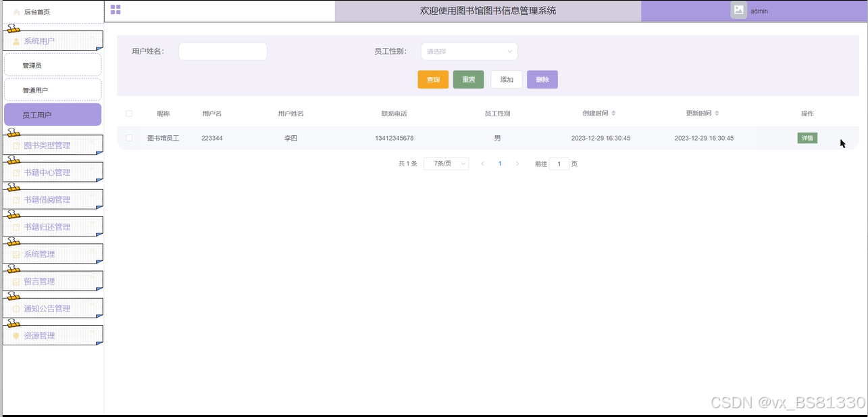The width and height of the screenshot is (868, 417).
Task: Click the orange 查询 button
Action: (x=433, y=80)
